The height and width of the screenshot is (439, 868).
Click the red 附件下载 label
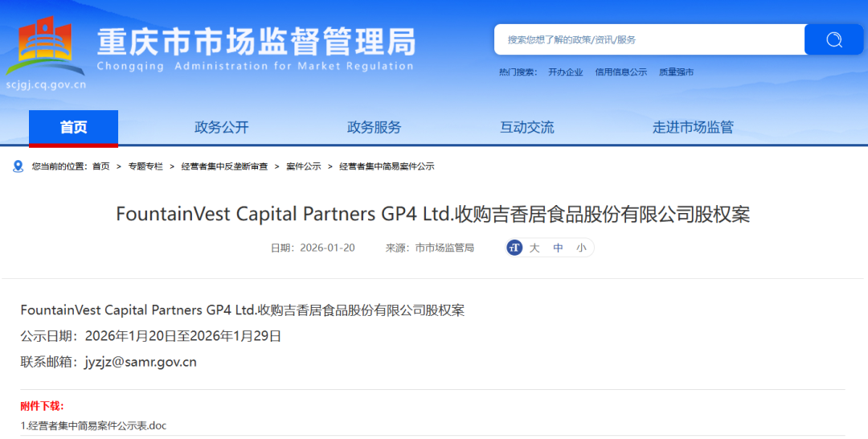42,406
